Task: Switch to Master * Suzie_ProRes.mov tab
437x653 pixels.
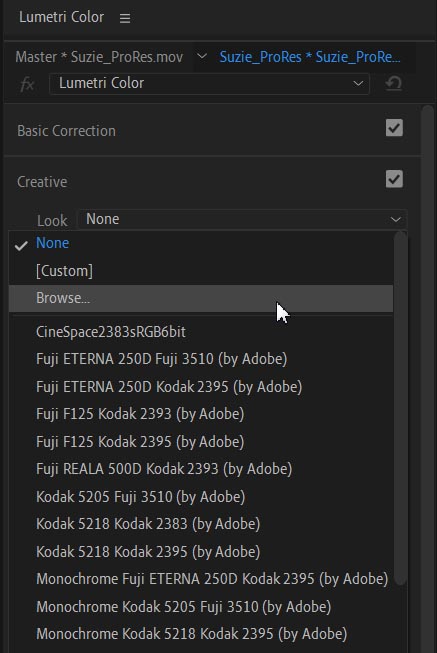Action: [x=99, y=57]
